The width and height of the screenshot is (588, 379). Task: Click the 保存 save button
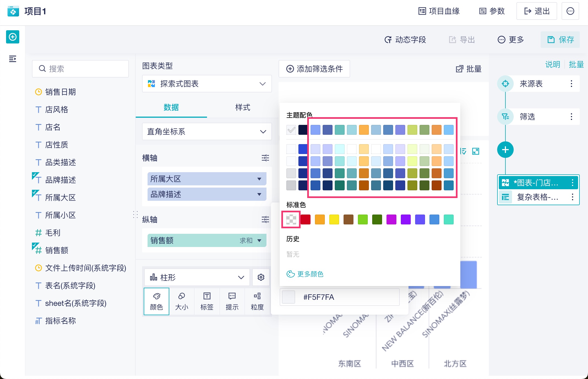tap(560, 40)
